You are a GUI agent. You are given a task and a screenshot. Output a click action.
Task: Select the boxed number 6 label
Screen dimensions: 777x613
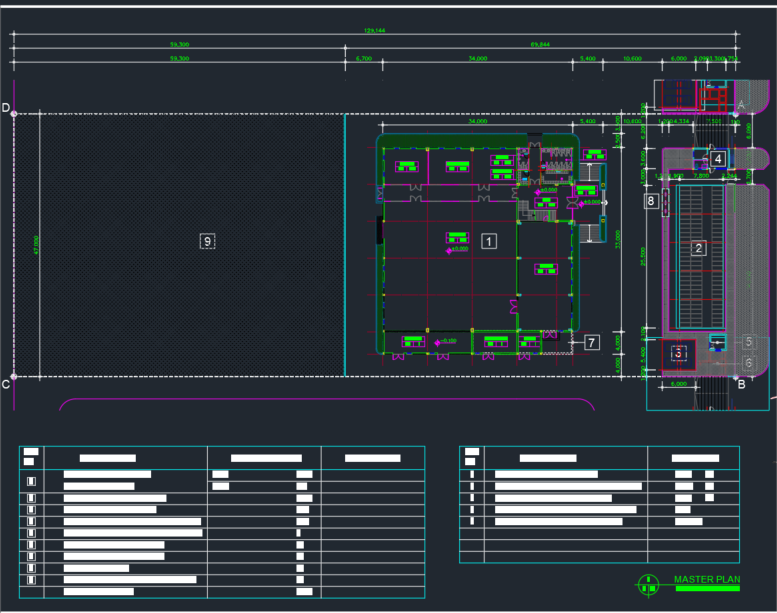coord(748,363)
